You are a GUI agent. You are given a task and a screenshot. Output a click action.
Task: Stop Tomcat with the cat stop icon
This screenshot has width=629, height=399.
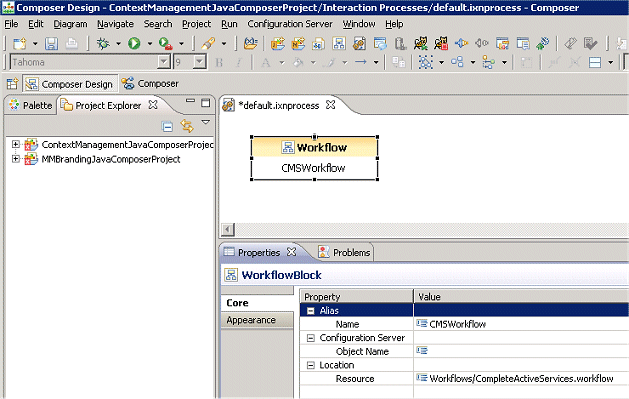tap(441, 43)
